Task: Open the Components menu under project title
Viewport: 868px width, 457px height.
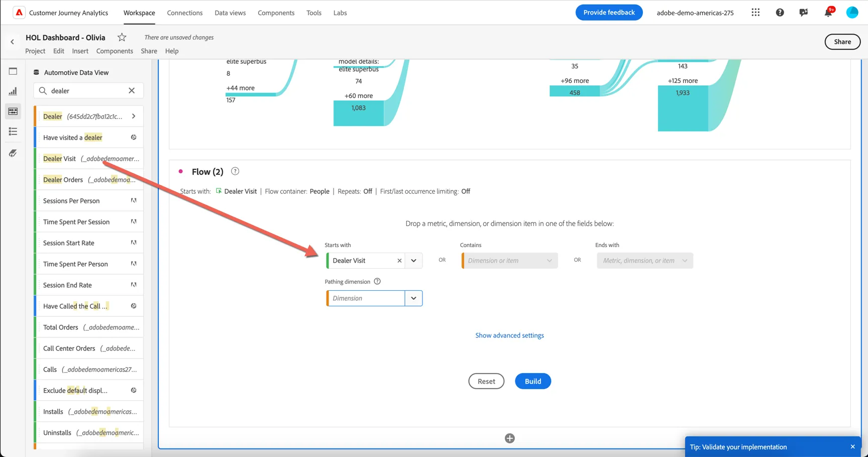Action: [x=115, y=51]
